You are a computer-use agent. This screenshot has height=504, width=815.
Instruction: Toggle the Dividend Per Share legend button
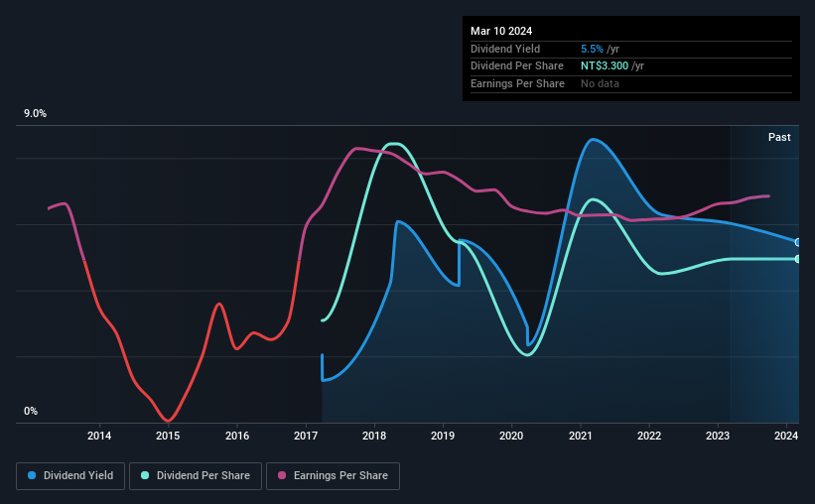pyautogui.click(x=196, y=476)
